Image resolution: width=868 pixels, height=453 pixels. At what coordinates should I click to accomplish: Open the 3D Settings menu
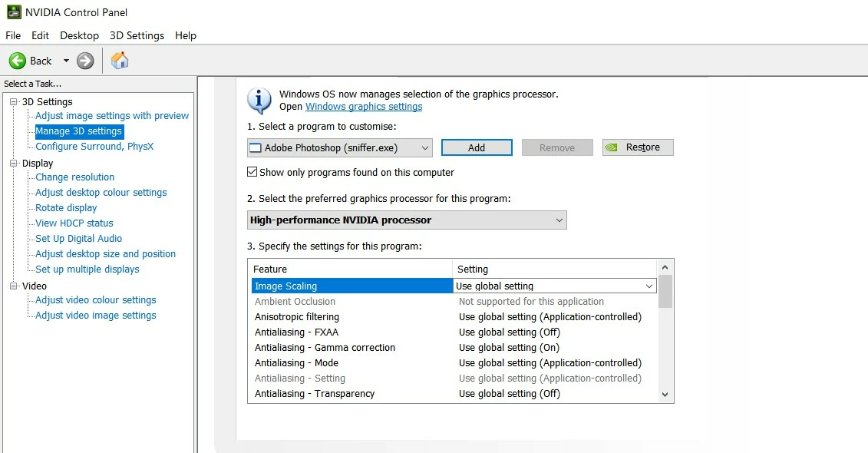point(137,35)
